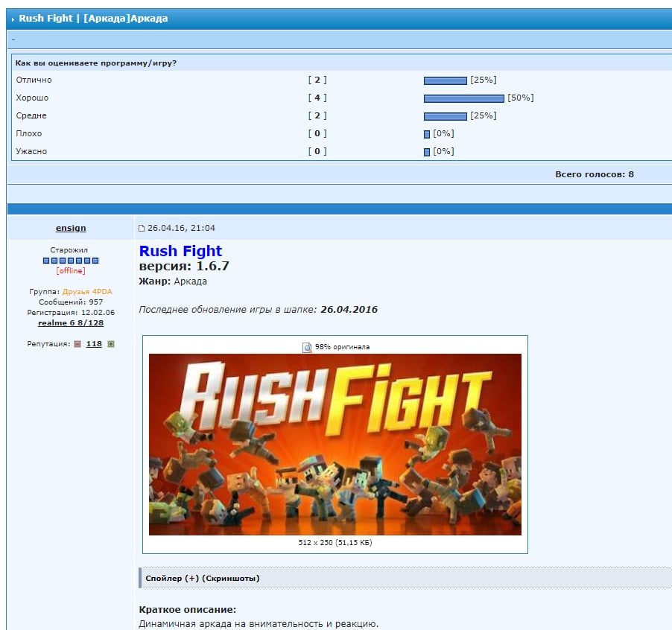672x630 pixels.
Task: Click the green plus reputation icon
Action: 111,344
